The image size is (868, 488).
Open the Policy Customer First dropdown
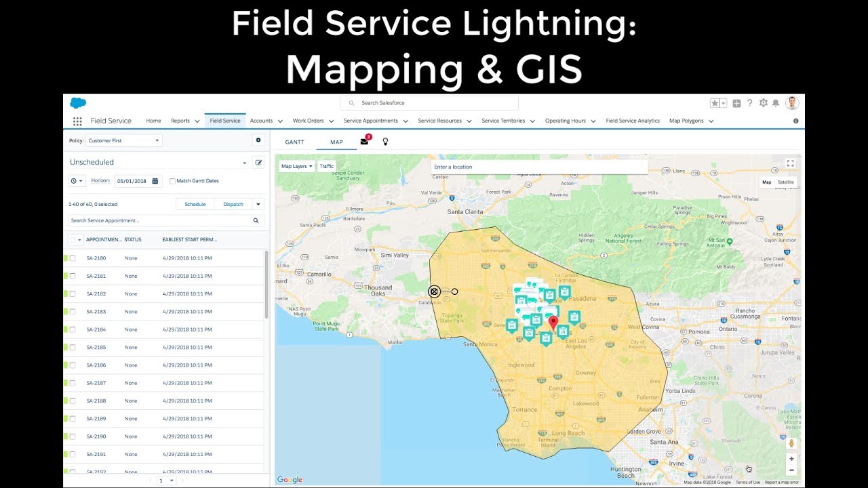coord(123,140)
